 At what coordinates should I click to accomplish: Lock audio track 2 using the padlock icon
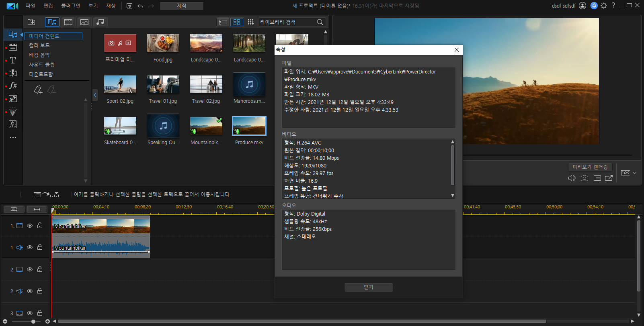click(40, 291)
